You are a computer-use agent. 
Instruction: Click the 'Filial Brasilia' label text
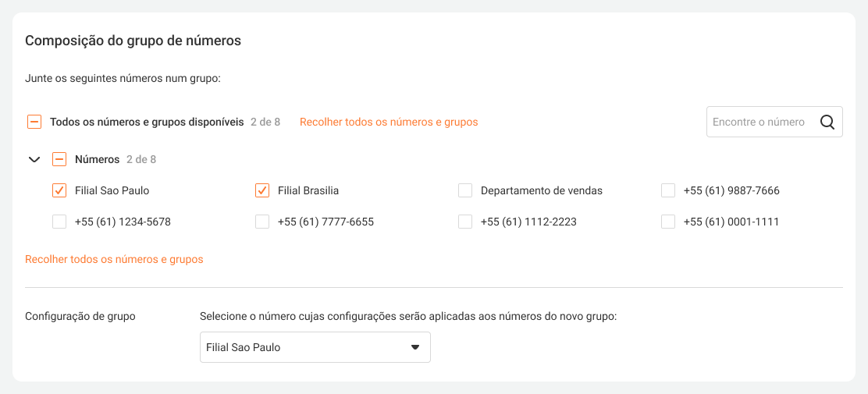(308, 191)
